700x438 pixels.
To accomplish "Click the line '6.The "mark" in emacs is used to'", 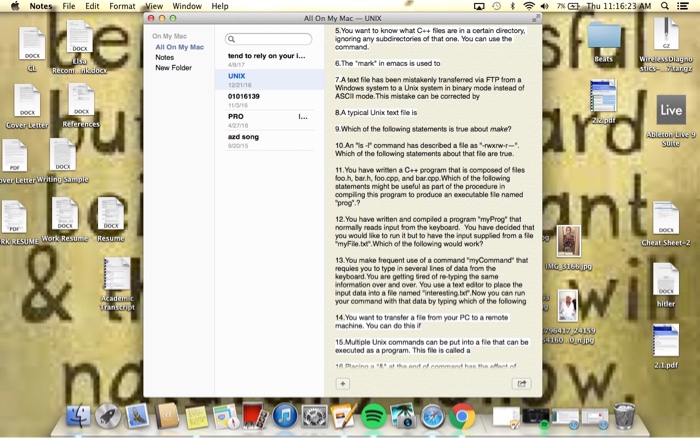I will 388,63.
